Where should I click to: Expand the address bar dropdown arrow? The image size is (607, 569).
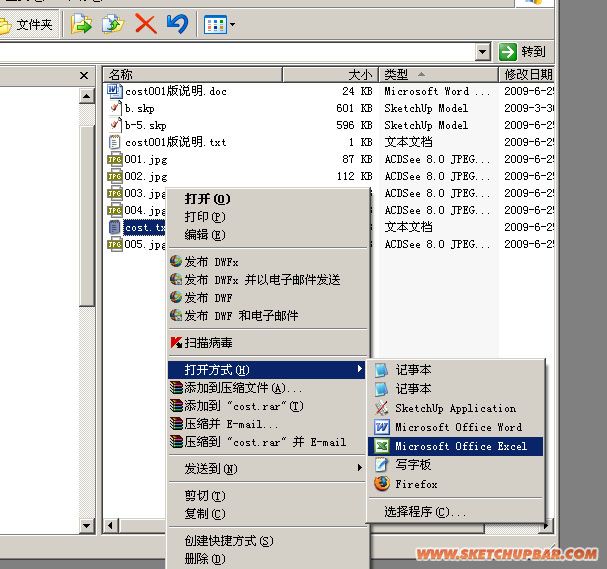(482, 52)
